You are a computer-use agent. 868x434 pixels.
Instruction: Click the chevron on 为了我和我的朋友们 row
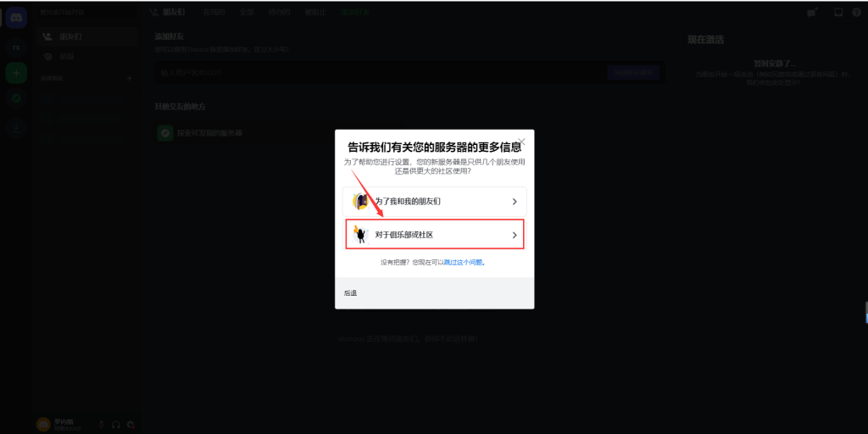pyautogui.click(x=515, y=202)
